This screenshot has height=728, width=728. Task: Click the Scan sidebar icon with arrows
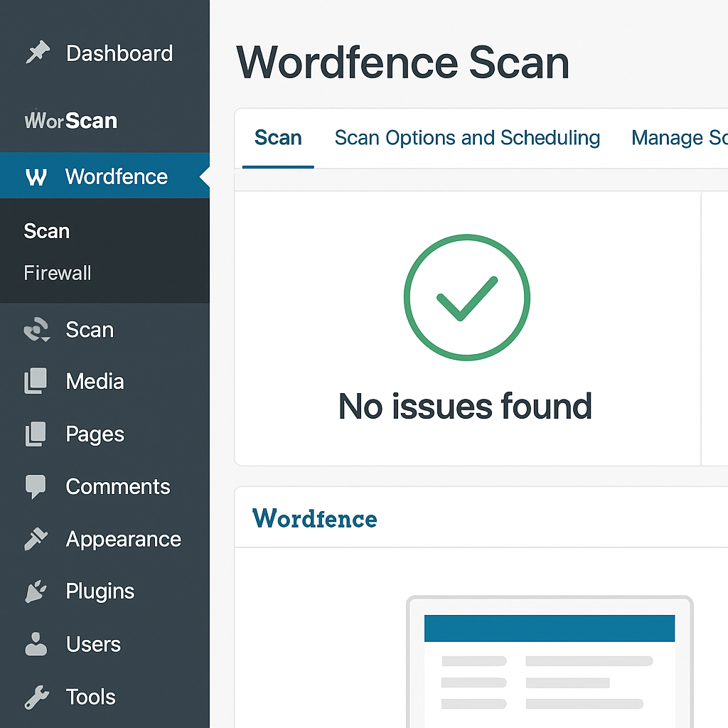coord(37,330)
